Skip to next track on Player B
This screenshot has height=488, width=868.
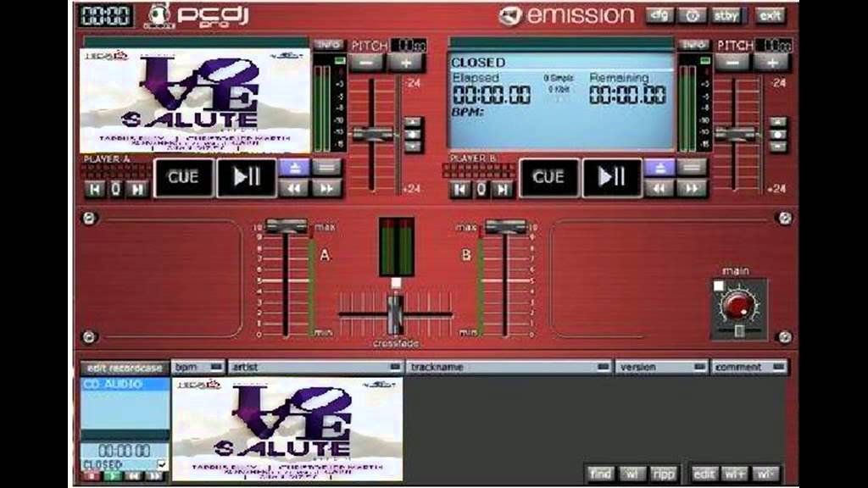(x=502, y=189)
